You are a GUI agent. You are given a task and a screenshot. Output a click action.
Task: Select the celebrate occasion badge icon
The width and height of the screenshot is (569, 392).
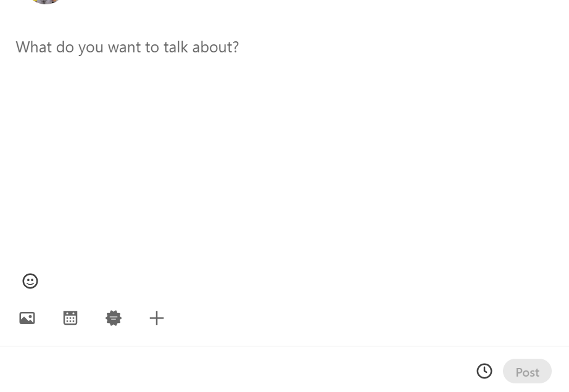pyautogui.click(x=114, y=318)
